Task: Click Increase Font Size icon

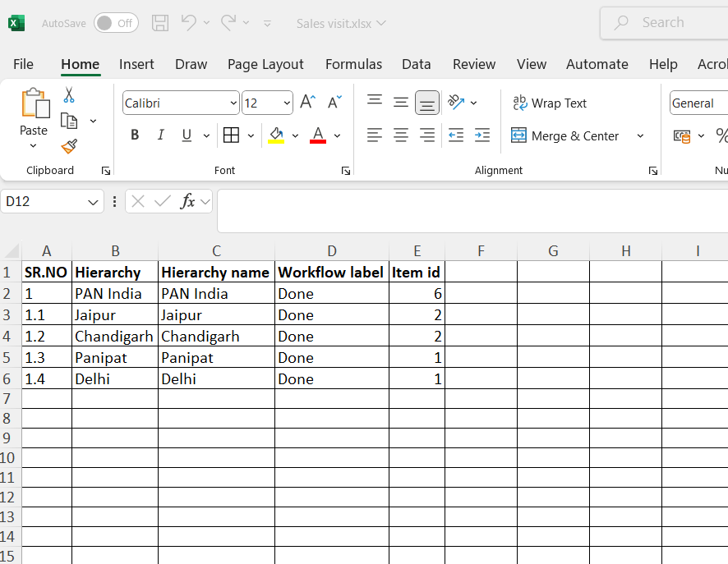Action: pos(307,103)
